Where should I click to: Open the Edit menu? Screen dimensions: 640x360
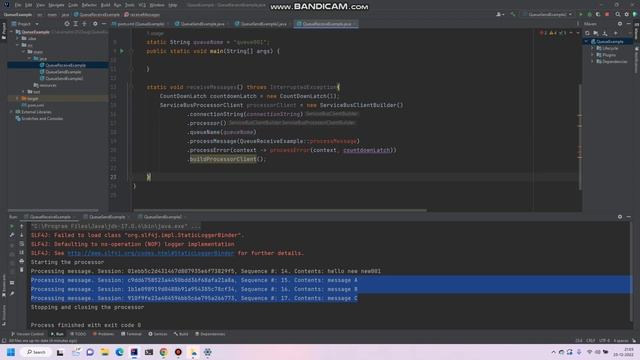click(29, 5)
